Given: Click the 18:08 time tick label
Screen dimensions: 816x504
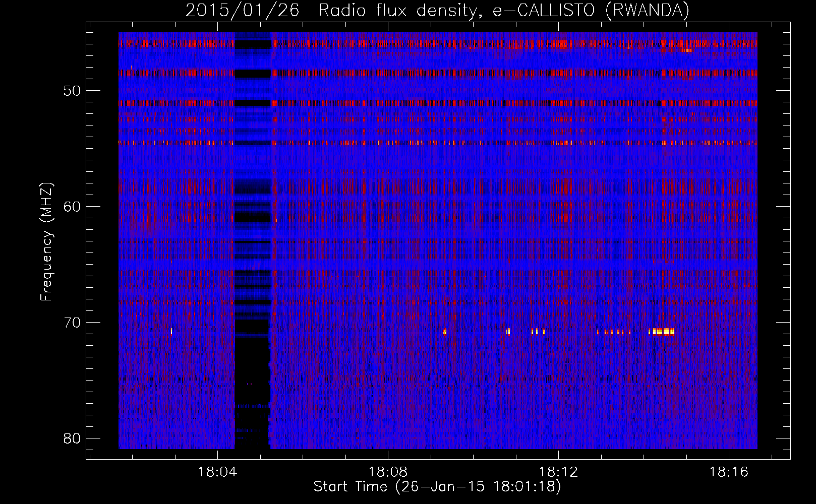Looking at the screenshot, I should coord(388,472).
